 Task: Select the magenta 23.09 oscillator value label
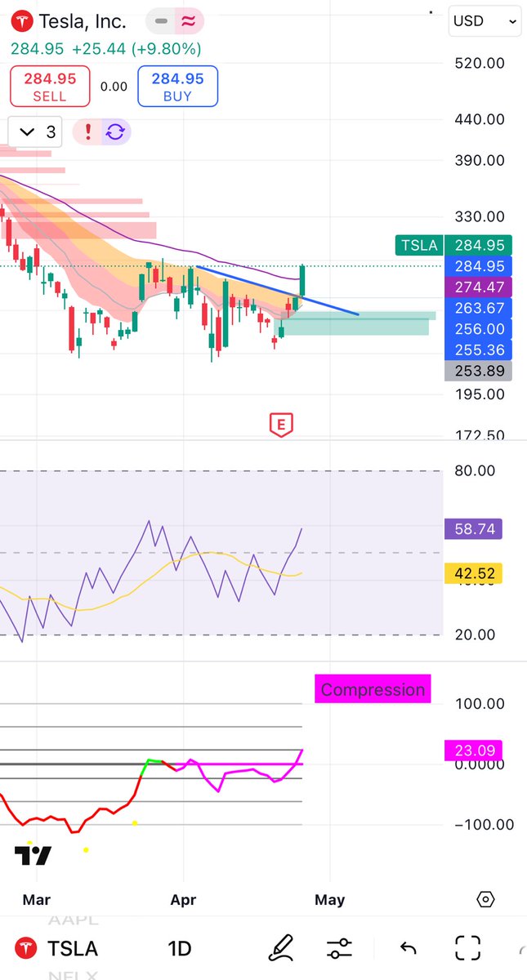[473, 750]
